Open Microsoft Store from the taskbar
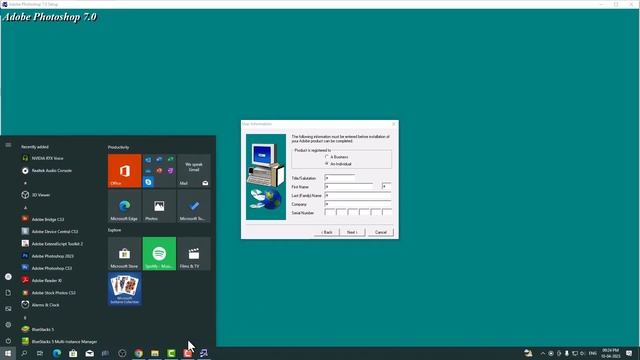This screenshot has height=360, width=640. click(73, 353)
